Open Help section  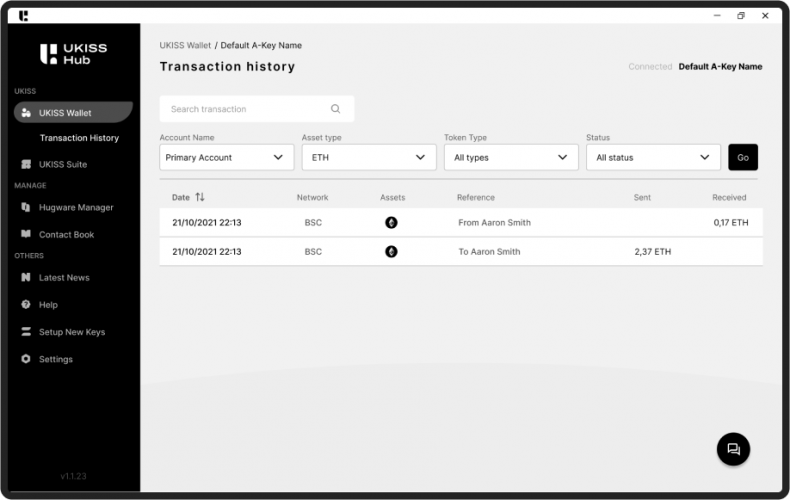coord(48,304)
